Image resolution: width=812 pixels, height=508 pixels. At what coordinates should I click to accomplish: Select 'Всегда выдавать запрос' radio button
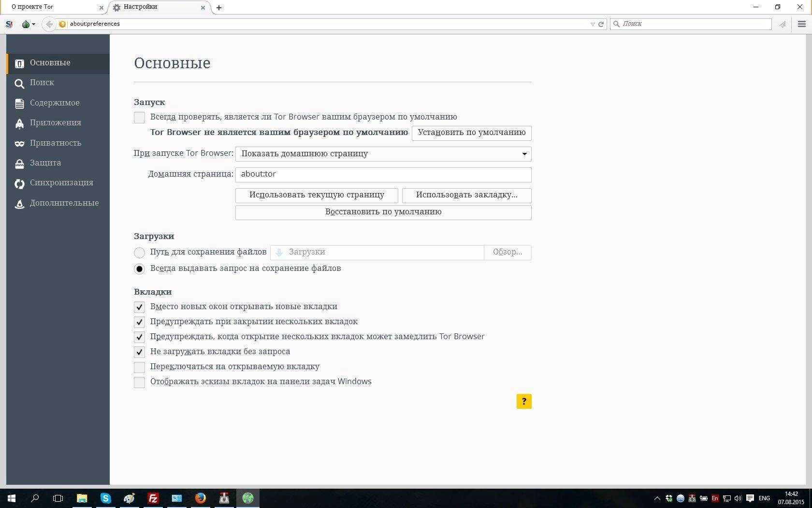pos(139,269)
